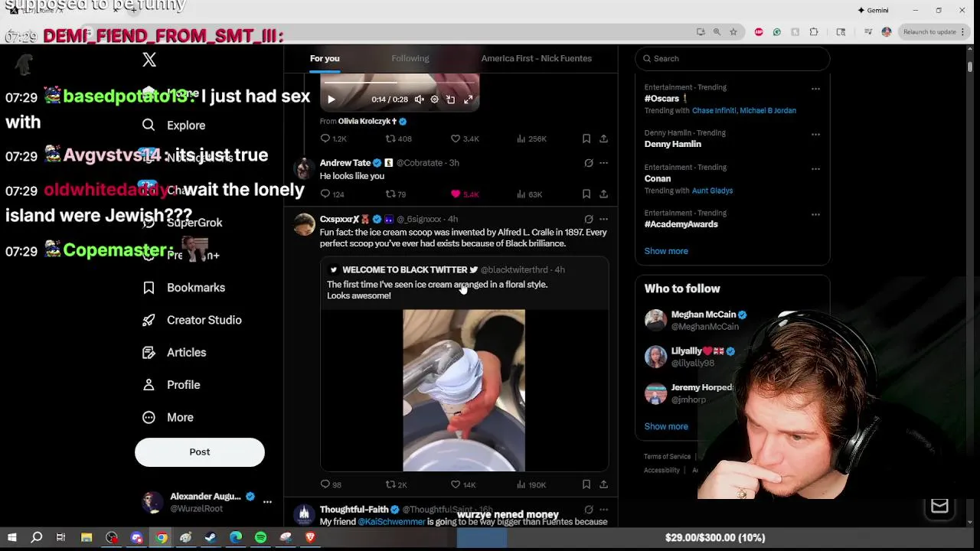Unlike Andrew Tate's post with 5.4K likes

pyautogui.click(x=464, y=194)
